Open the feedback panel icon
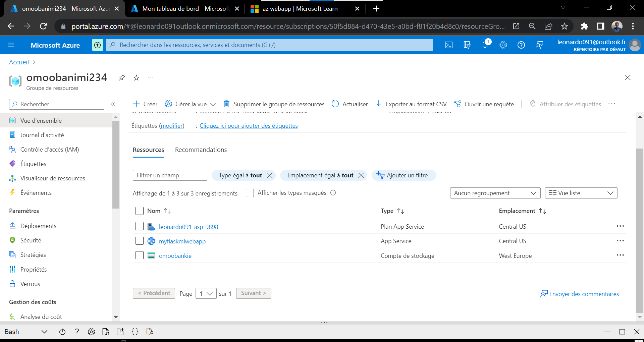Viewport: 644px width, 342px height. tap(539, 45)
